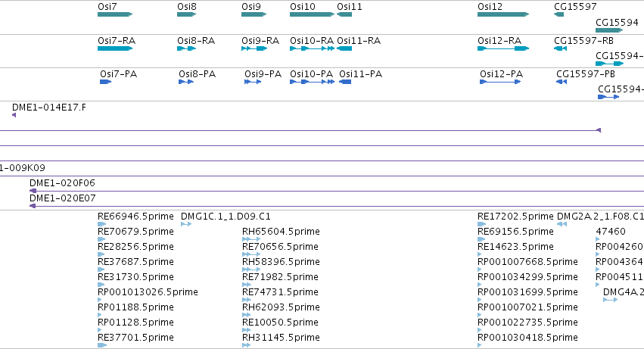Click the RE37701.5prime EST label
The height and width of the screenshot is (349, 644).
click(135, 338)
